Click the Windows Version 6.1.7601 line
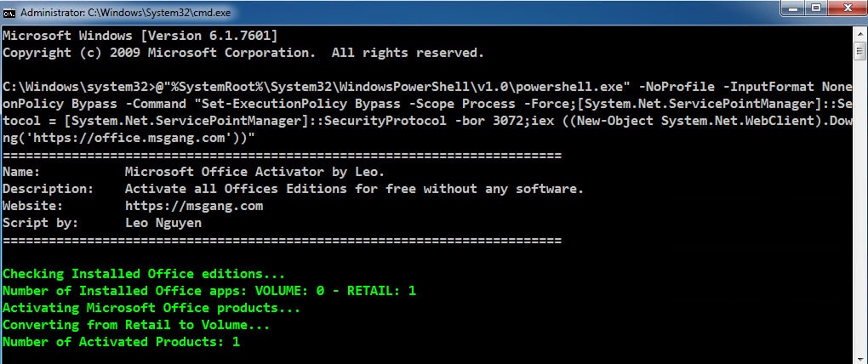 click(140, 36)
